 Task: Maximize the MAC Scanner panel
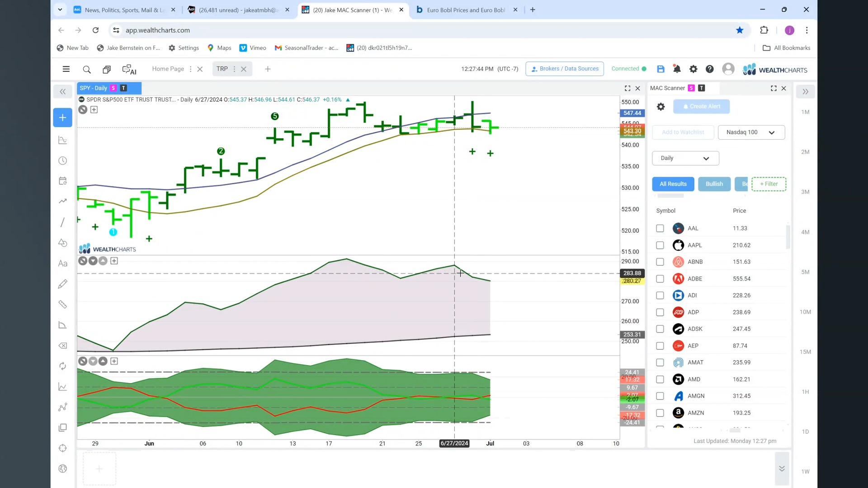click(x=774, y=88)
